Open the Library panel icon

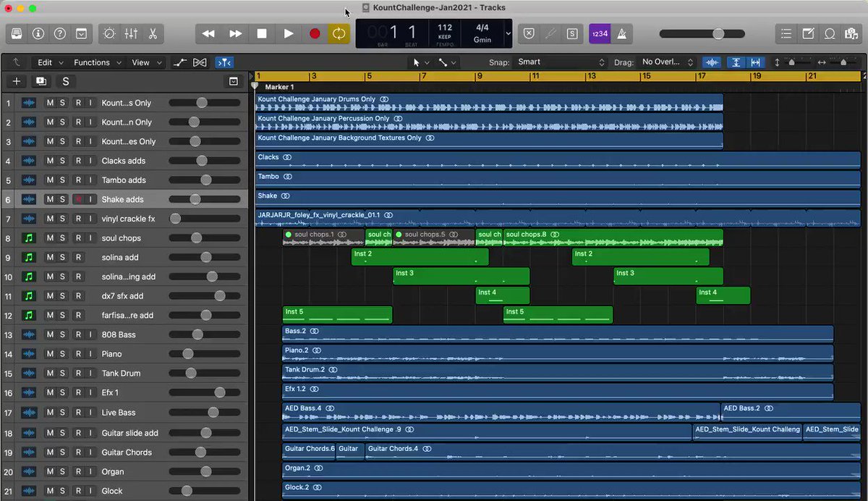click(17, 33)
